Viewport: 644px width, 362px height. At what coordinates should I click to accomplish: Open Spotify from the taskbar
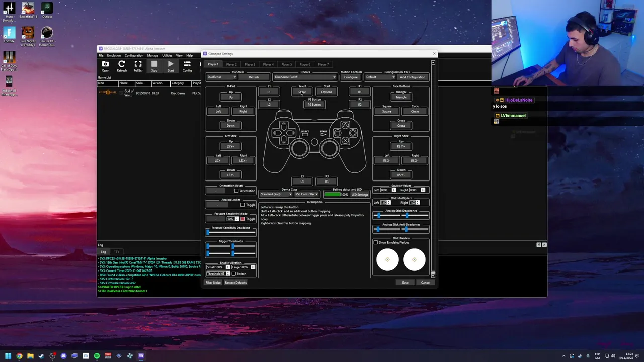coord(97,356)
